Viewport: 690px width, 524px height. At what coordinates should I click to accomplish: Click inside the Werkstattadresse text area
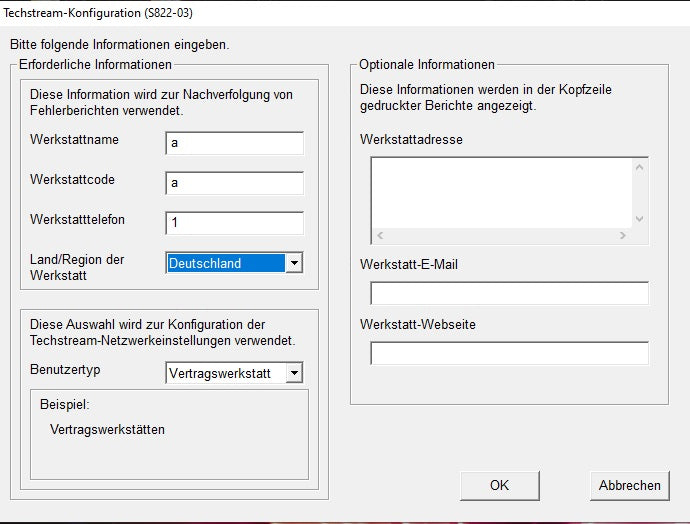(x=502, y=193)
